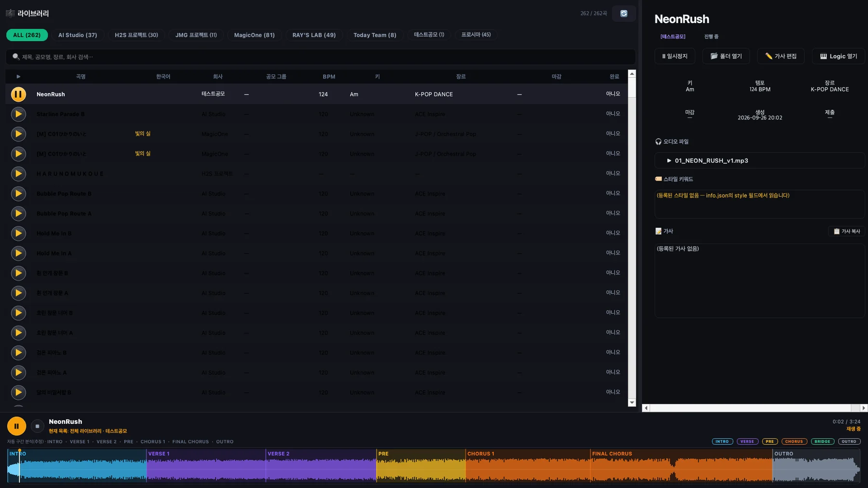
Task: Filter by RAY'S LAB (49)
Action: (314, 35)
